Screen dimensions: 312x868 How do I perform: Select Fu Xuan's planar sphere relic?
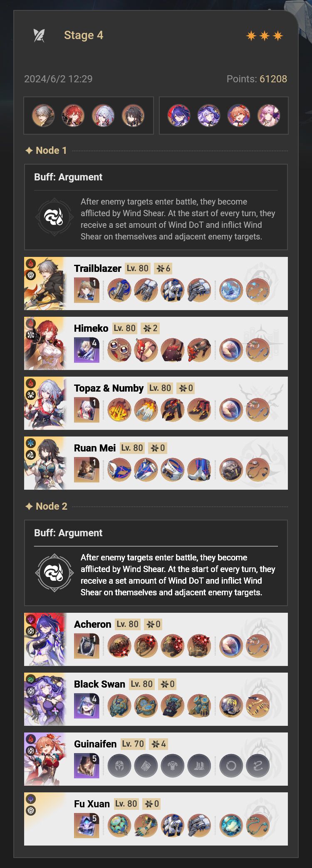[x=231, y=825]
